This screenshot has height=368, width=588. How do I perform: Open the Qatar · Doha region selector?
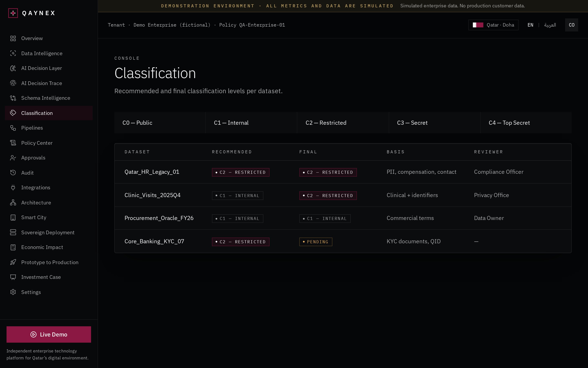(x=493, y=25)
